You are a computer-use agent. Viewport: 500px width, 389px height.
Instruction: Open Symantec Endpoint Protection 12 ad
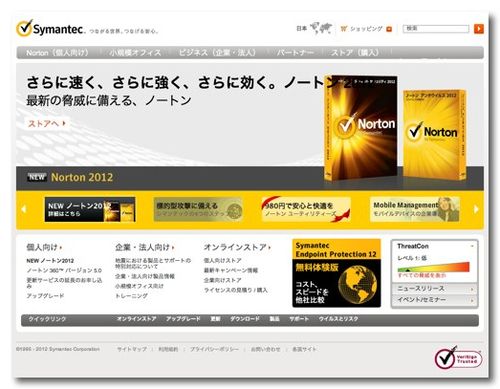click(336, 273)
